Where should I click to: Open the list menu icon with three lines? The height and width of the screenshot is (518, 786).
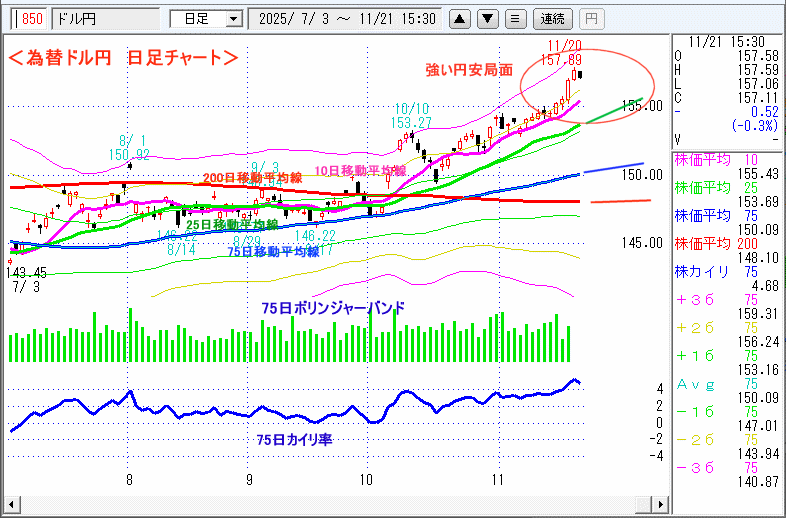[x=514, y=18]
